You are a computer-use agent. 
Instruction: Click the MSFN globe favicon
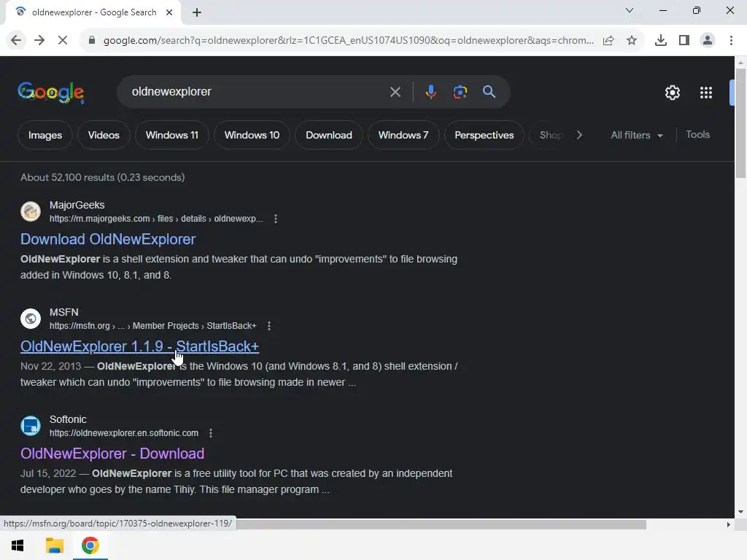click(31, 319)
